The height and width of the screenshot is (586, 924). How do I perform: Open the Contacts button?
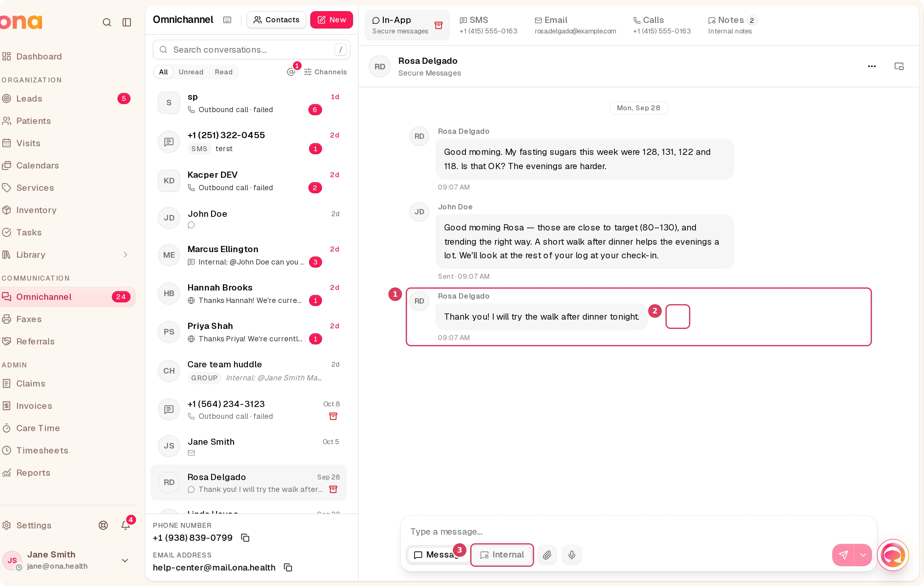(x=276, y=20)
